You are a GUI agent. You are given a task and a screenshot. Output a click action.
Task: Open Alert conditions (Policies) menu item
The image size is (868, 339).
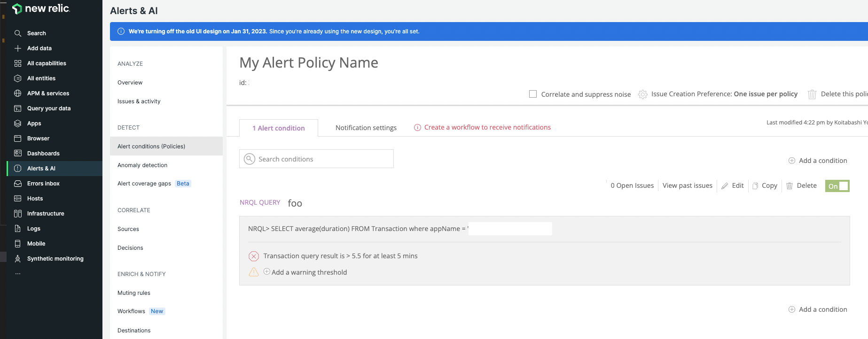click(x=151, y=146)
